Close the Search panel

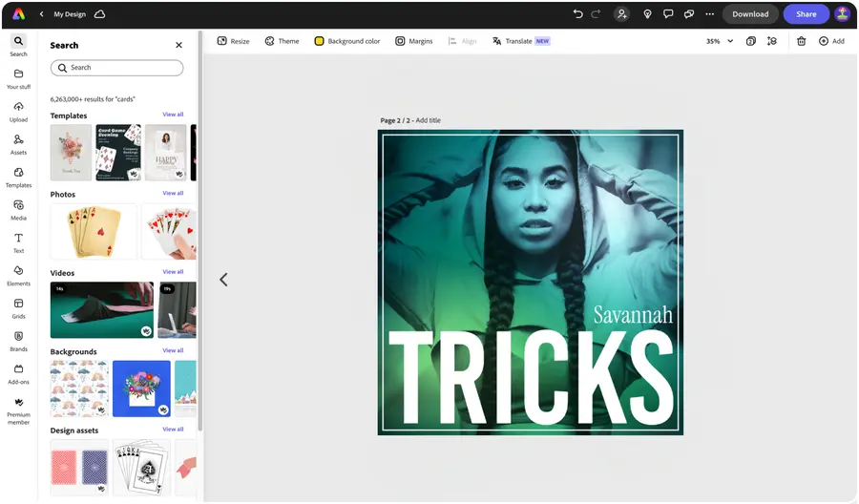(178, 45)
